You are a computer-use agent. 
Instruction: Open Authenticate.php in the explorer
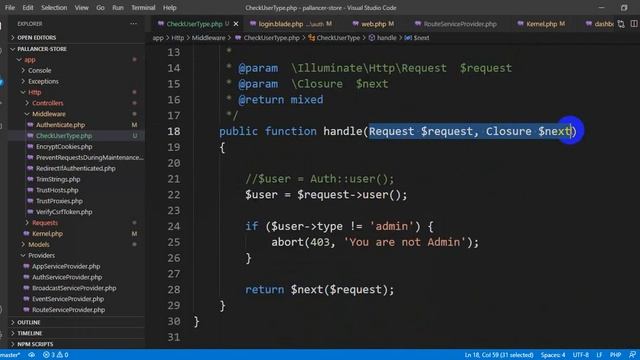point(76,125)
